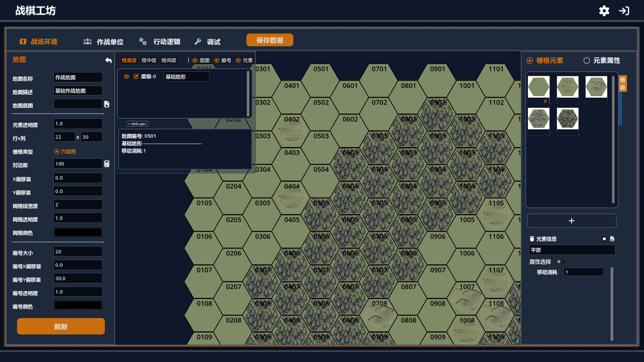Select the mountain hexagon terrain tile
Image resolution: width=644 pixels, height=362 pixels.
click(x=539, y=118)
